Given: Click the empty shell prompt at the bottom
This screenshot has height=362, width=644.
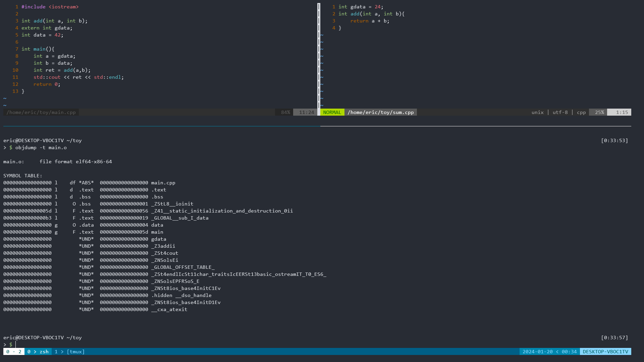Looking at the screenshot, I should tap(9, 345).
